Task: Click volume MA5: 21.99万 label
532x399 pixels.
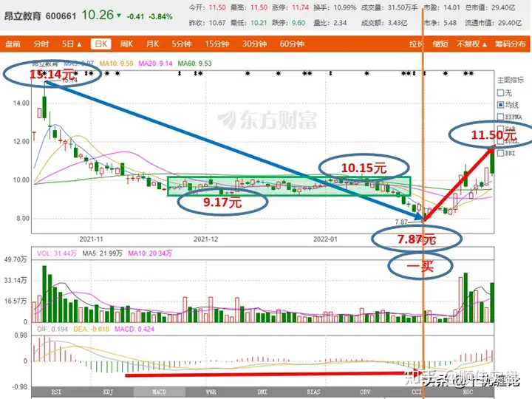Action: coord(102,253)
